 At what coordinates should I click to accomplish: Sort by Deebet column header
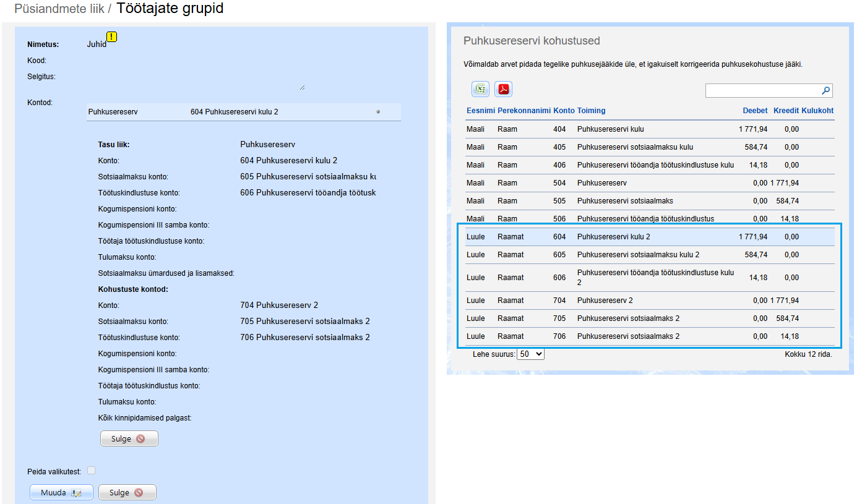[755, 111]
